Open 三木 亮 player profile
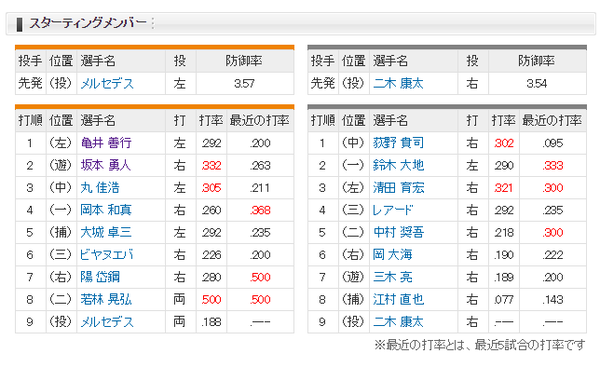 [x=393, y=277]
